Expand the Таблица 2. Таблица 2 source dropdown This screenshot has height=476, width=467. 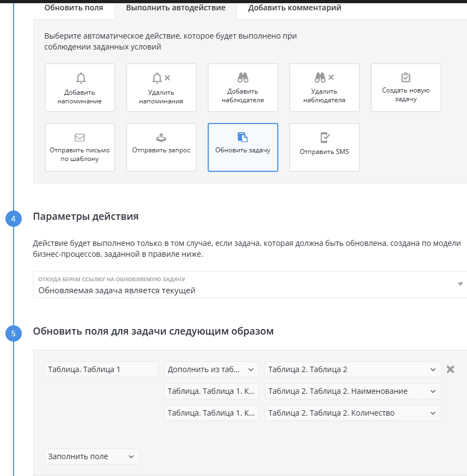pyautogui.click(x=352, y=369)
